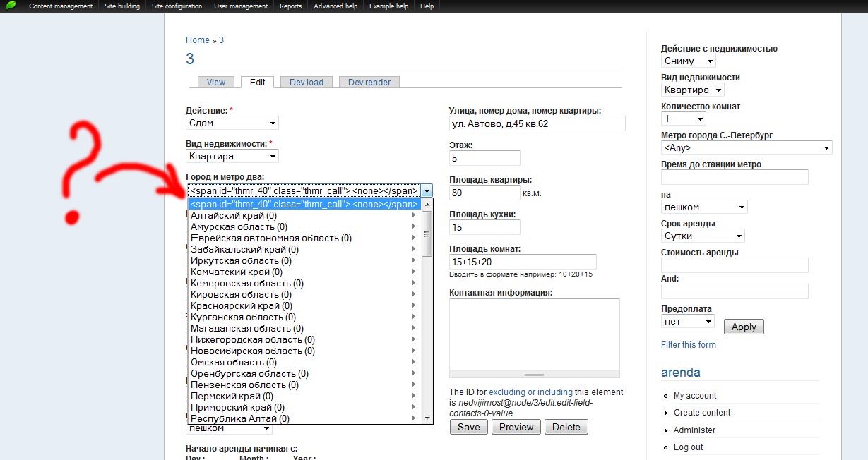This screenshot has height=460, width=868.
Task: Switch to the Dev render tab
Action: [369, 83]
